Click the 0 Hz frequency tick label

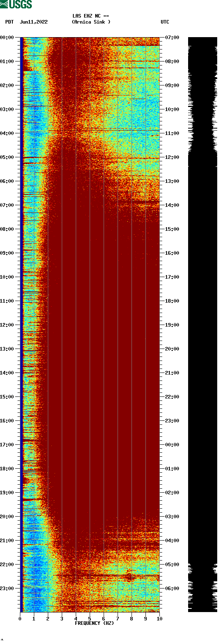(20, 619)
